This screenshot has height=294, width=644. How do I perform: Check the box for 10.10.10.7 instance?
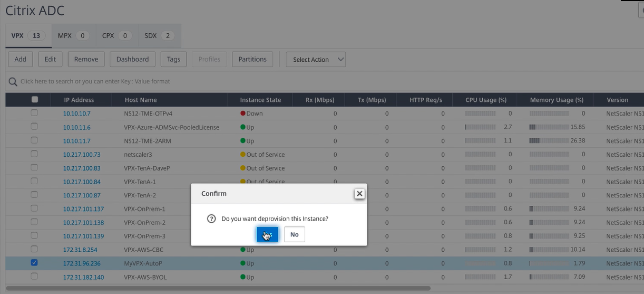34,113
